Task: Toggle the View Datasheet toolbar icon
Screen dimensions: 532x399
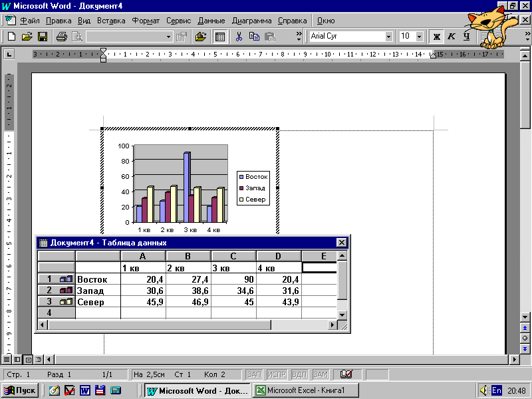Action: (x=220, y=37)
